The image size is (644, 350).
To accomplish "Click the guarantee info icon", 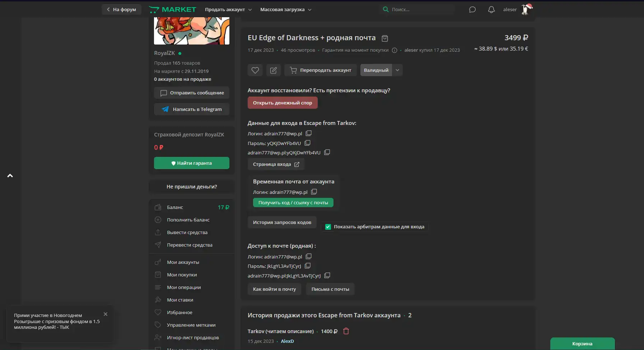I will tap(395, 50).
